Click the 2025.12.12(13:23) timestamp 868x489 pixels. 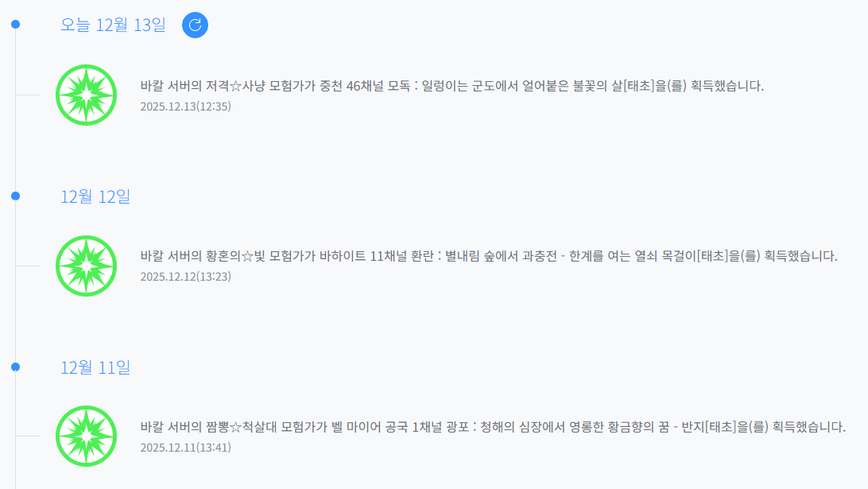click(185, 277)
